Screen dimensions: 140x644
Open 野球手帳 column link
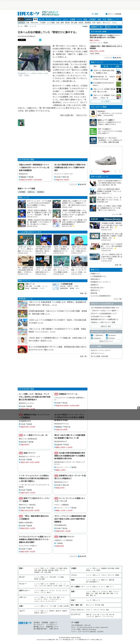94,293
